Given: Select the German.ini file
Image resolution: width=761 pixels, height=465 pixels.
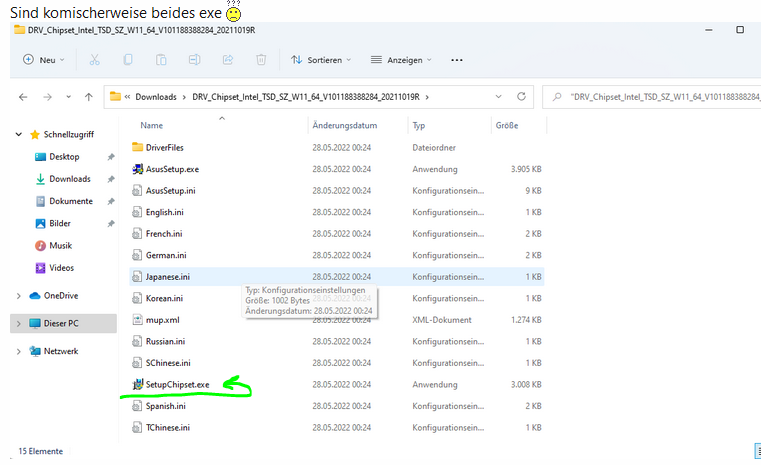Looking at the screenshot, I should [x=166, y=255].
